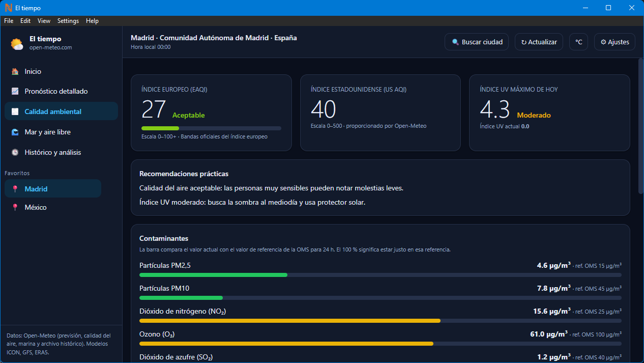Viewport: 644px width, 363px height.
Task: Click the Partículas PM2,5 level bar
Action: [380, 275]
